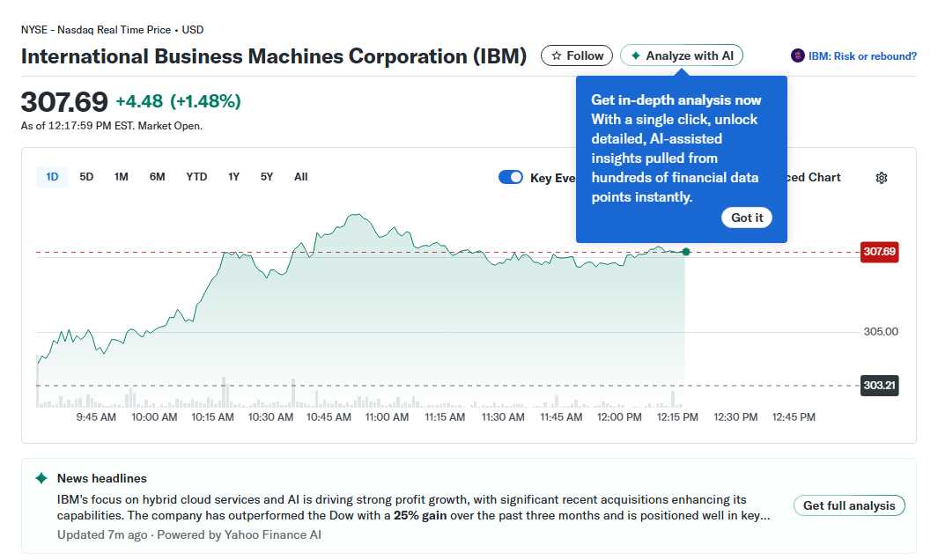The width and height of the screenshot is (938, 560).
Task: Dismiss tooltip with Got it button
Action: point(747,217)
